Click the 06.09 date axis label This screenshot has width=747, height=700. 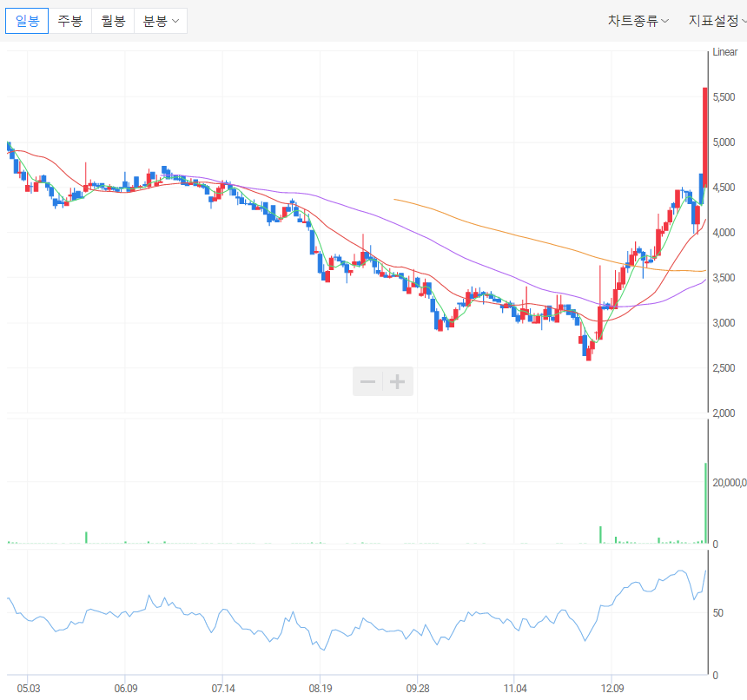126,689
